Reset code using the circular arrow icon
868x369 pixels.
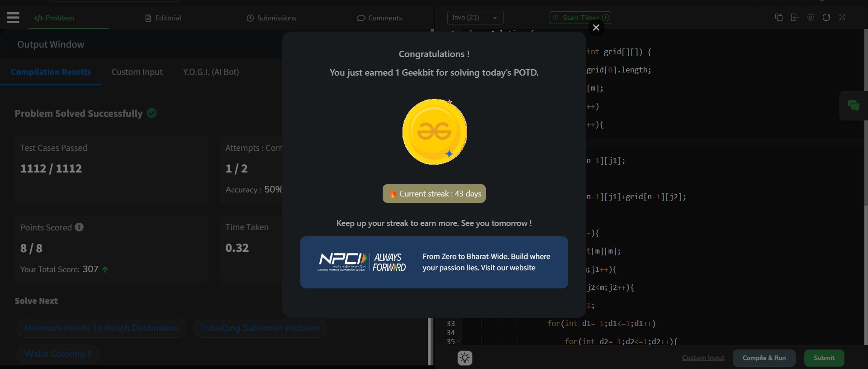point(826,17)
